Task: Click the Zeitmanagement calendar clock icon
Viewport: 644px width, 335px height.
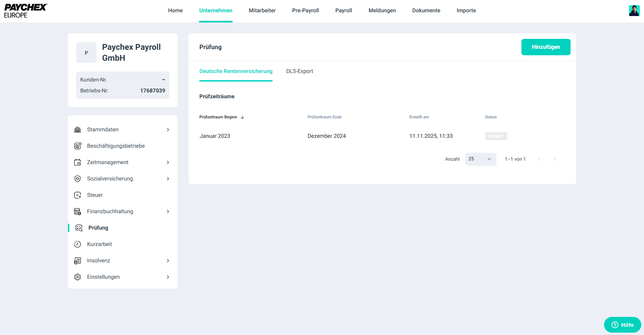Action: click(78, 162)
